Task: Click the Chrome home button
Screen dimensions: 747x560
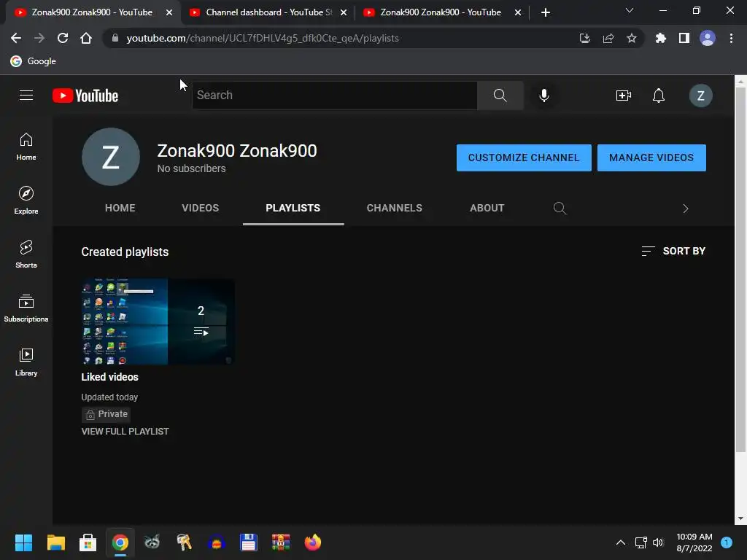Action: (86, 38)
